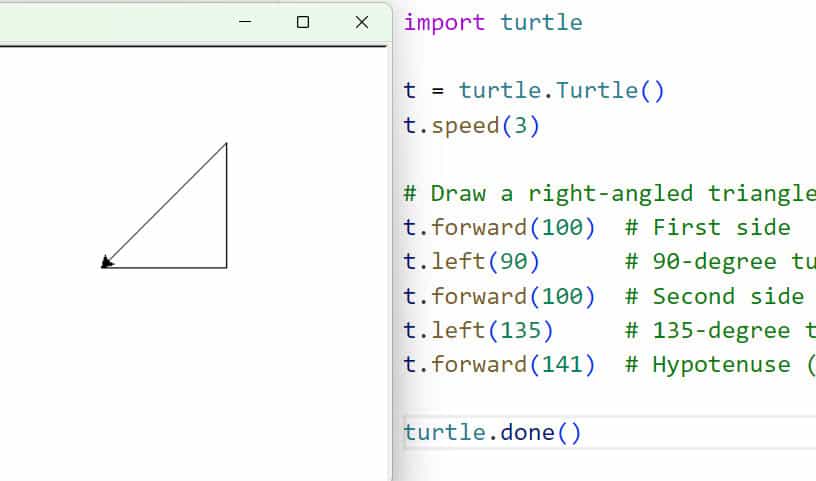The image size is (816, 481).
Task: Click the 't = ' variable assignment
Action: [x=424, y=91]
